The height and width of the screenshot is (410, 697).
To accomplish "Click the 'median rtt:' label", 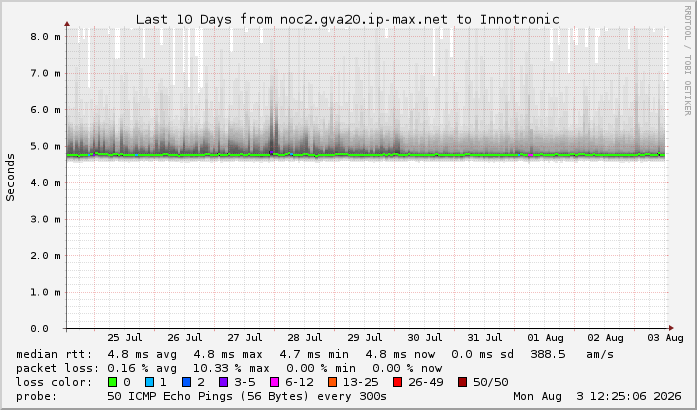I will coord(54,354).
